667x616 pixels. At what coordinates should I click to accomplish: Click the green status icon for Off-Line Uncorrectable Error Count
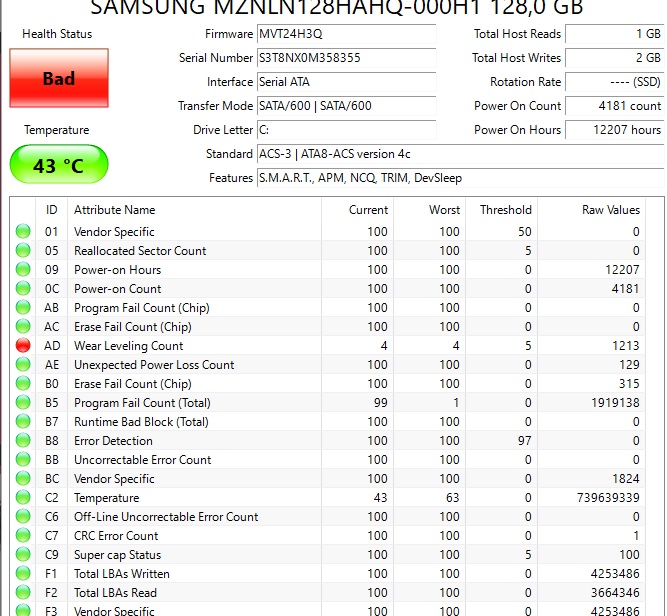click(23, 516)
